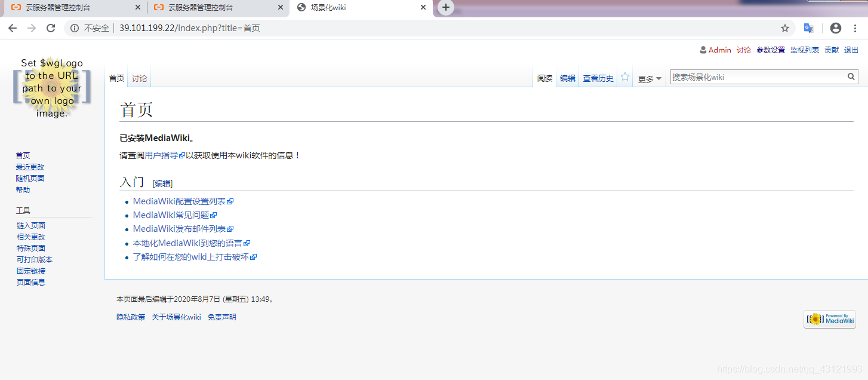Image resolution: width=868 pixels, height=380 pixels.
Task: Open the 监视列表 link
Action: point(805,50)
